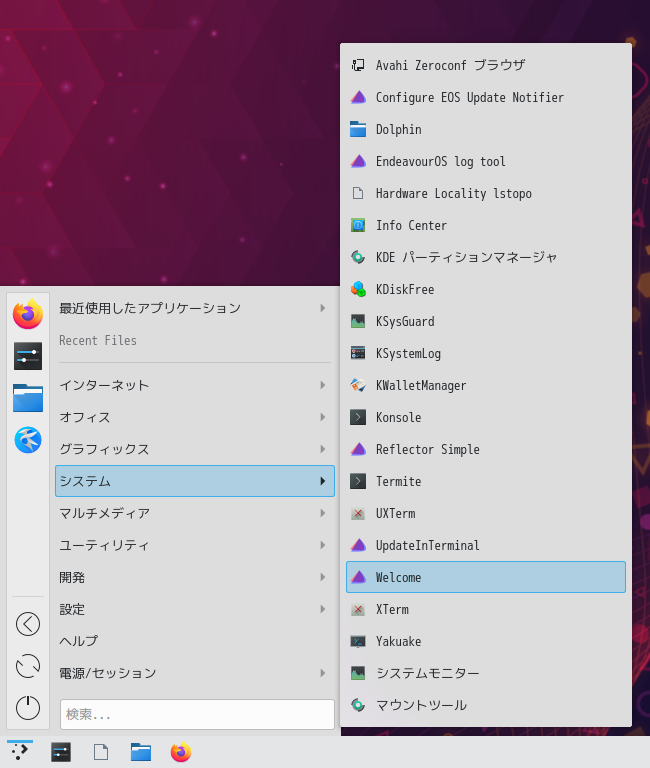This screenshot has height=768, width=650.
Task: Click the Termite terminal icon
Action: 358,481
